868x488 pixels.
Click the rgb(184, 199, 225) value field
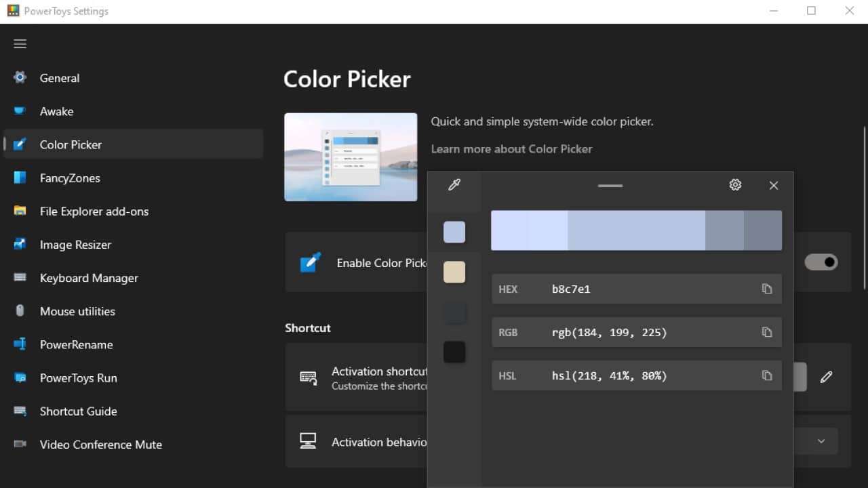click(637, 332)
